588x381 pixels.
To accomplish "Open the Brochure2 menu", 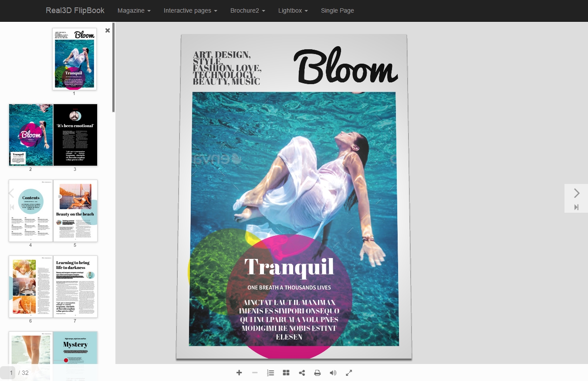I will click(x=247, y=10).
